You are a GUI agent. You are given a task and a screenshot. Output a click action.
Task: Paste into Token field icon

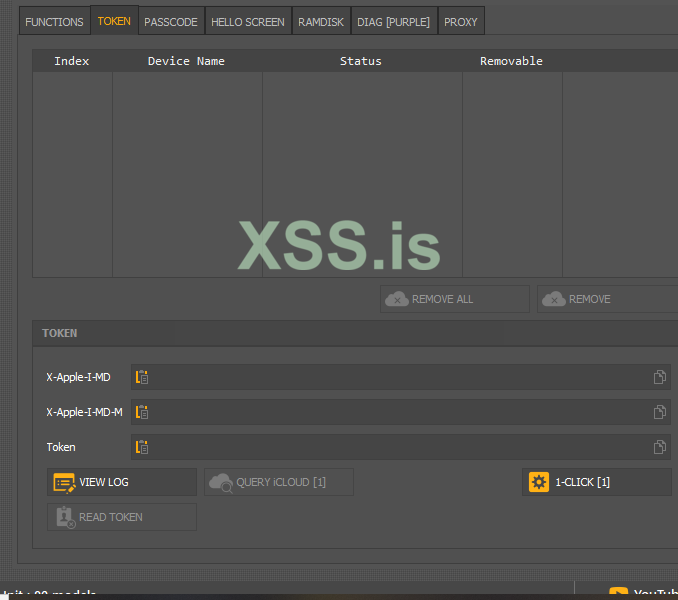[142, 447]
